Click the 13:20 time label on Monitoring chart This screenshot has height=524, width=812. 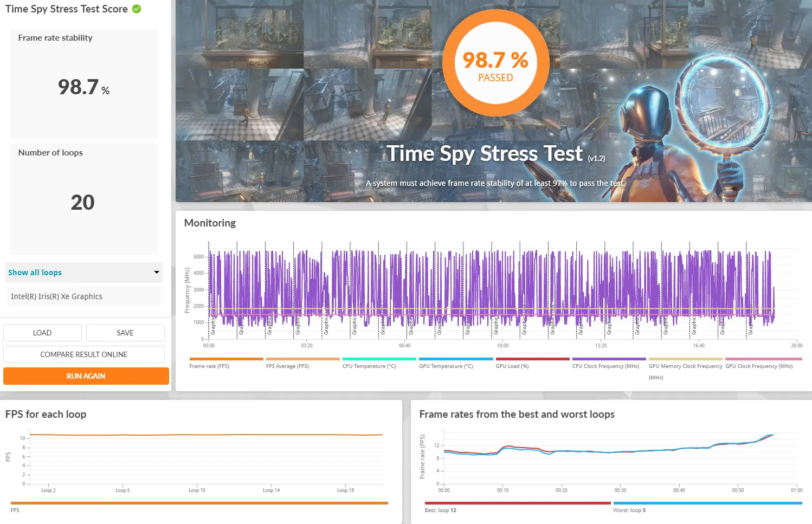pos(601,346)
